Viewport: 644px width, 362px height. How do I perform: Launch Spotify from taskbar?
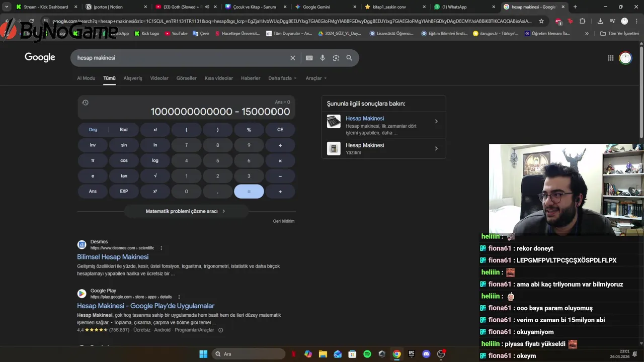click(x=367, y=354)
